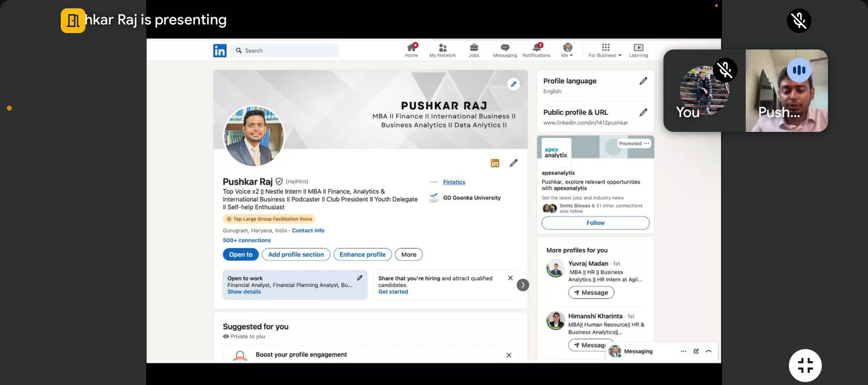Expand the Messaging panel chevron
The height and width of the screenshot is (385, 868).
click(709, 351)
